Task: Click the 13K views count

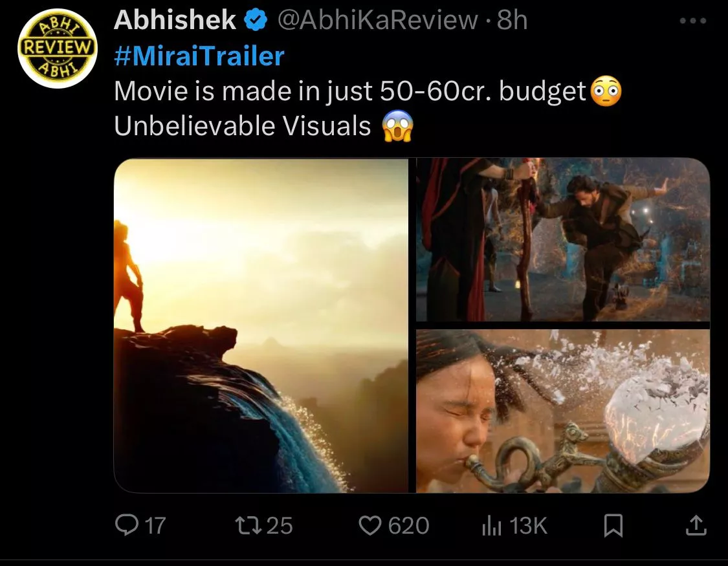Action: [x=528, y=525]
